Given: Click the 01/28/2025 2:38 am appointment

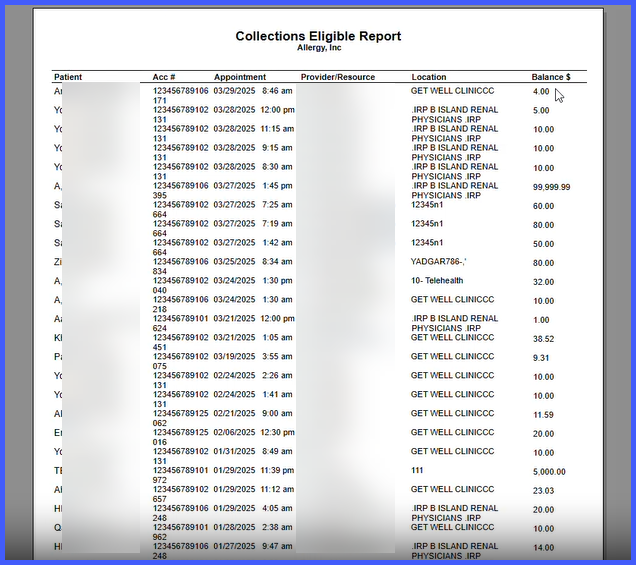Looking at the screenshot, I should (253, 527).
